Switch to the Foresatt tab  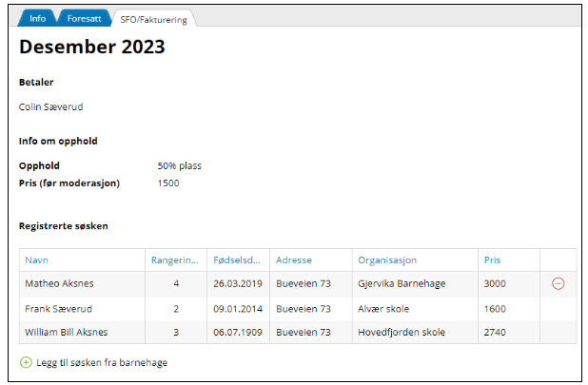[x=84, y=18]
